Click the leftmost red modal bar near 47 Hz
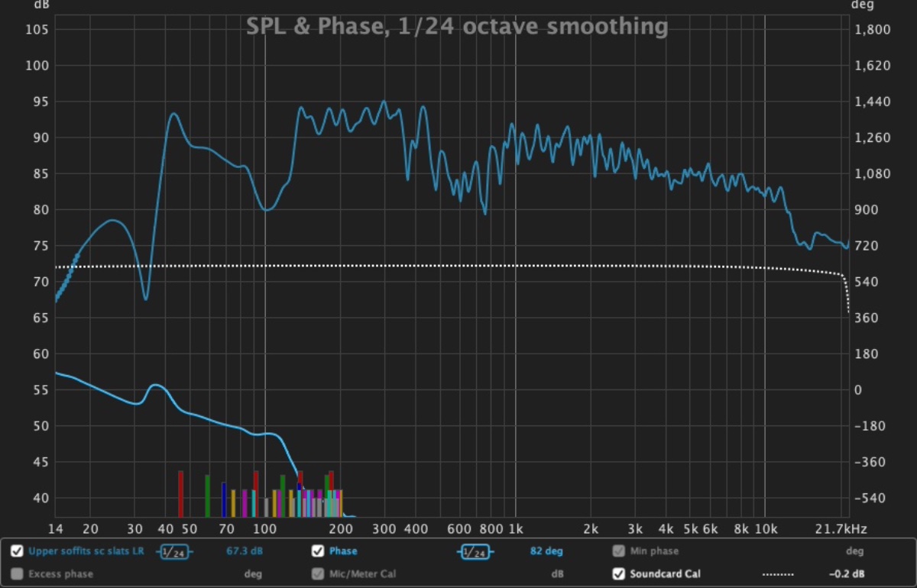 pyautogui.click(x=181, y=494)
